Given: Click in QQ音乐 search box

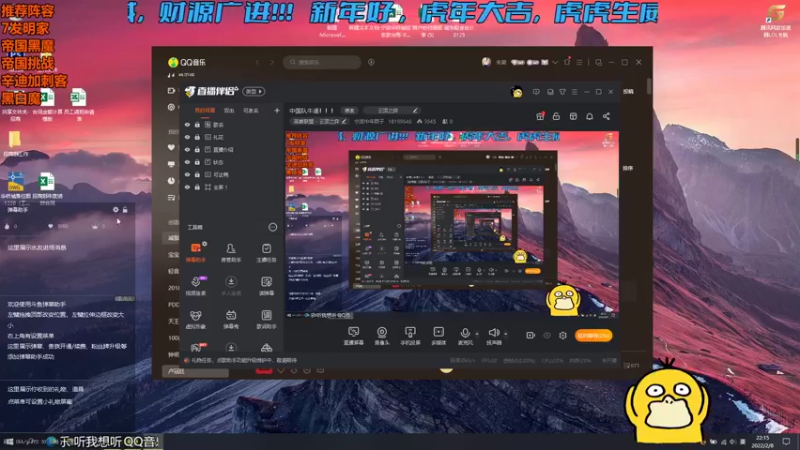Looking at the screenshot, I should pyautogui.click(x=322, y=62).
